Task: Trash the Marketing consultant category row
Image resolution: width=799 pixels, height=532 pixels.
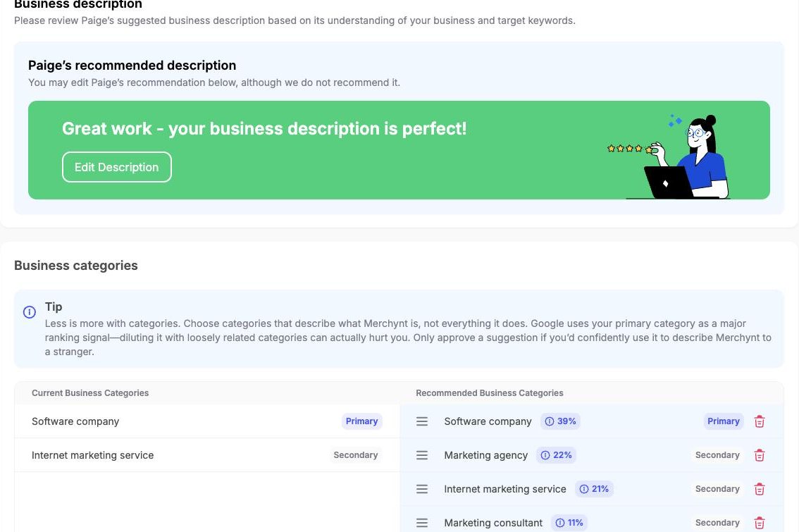Action: [x=760, y=523]
